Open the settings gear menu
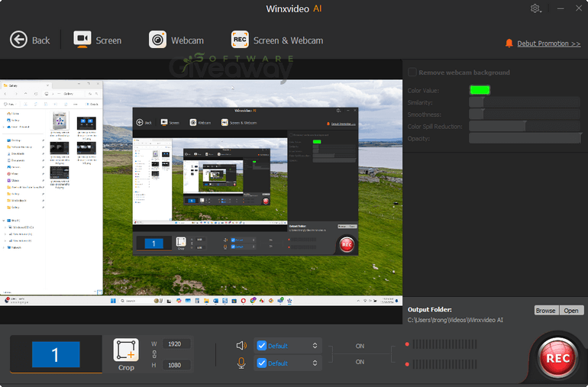The width and height of the screenshot is (588, 387). (535, 8)
